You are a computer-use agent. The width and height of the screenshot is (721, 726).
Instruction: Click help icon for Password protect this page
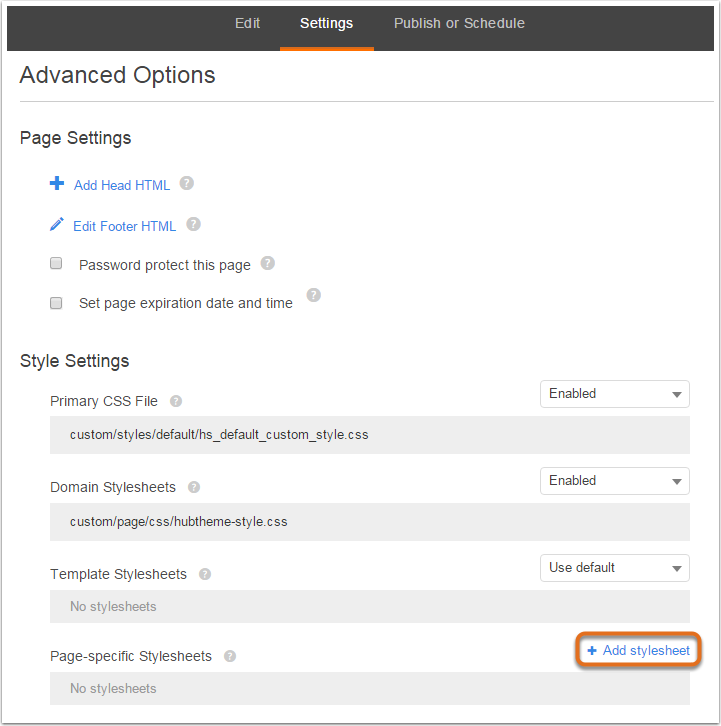(x=268, y=263)
